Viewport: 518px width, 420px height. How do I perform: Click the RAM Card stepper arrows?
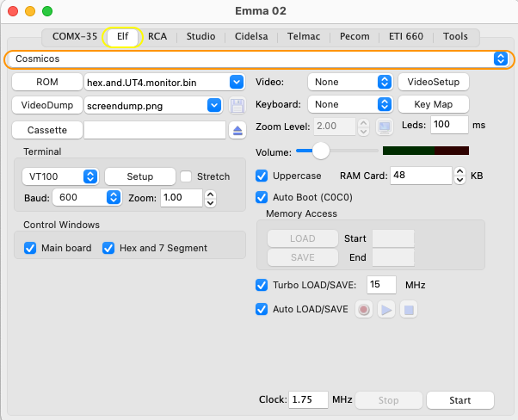coord(459,176)
